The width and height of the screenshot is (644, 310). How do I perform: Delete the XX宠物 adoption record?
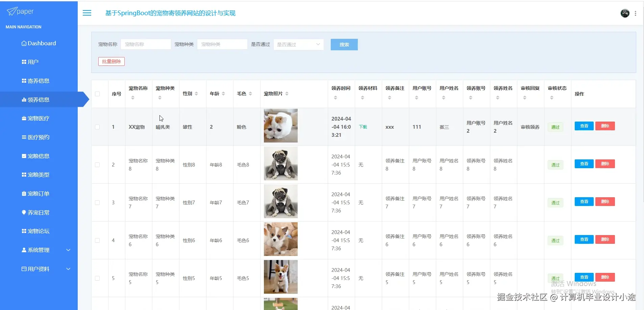(605, 126)
